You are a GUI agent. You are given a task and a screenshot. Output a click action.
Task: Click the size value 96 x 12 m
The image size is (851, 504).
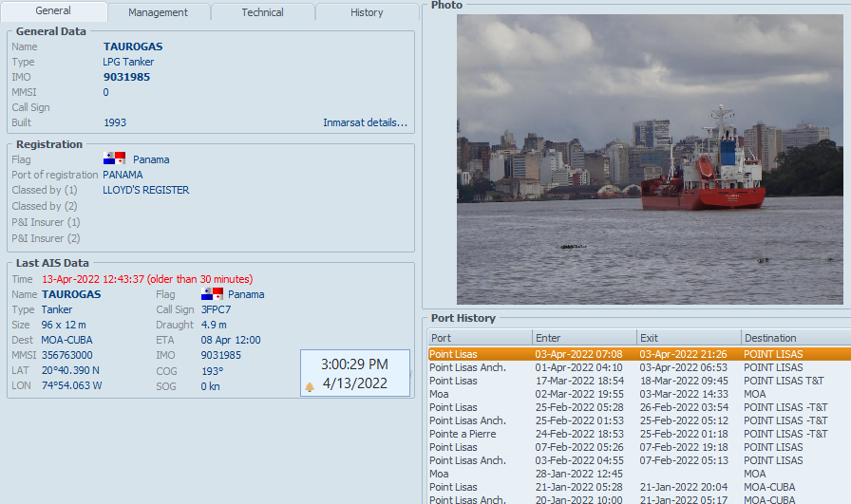coord(64,325)
